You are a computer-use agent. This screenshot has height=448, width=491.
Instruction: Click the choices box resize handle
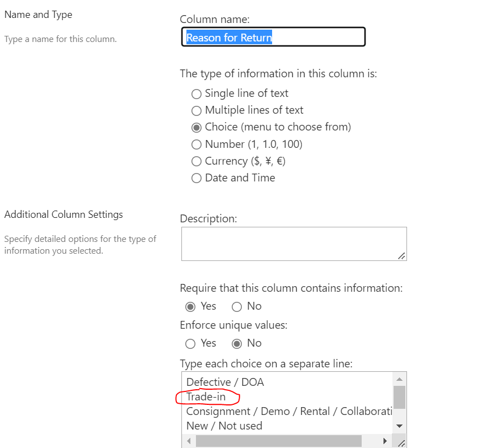click(x=401, y=443)
